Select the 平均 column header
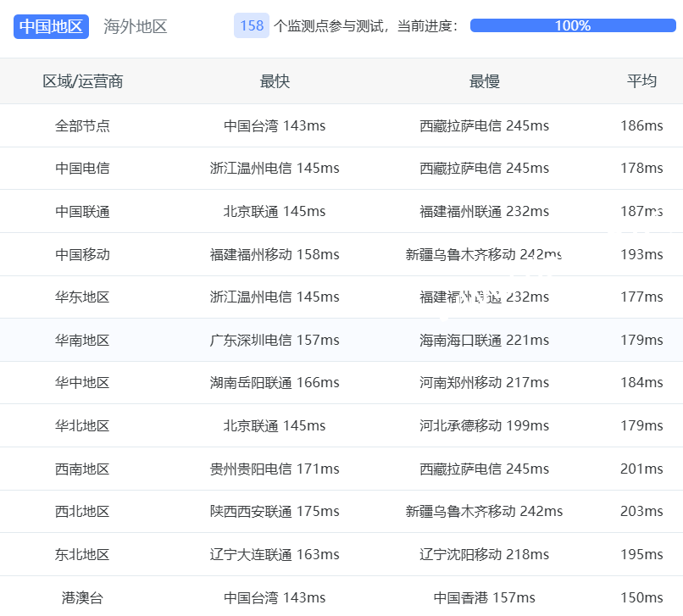The width and height of the screenshot is (683, 616). pos(641,81)
